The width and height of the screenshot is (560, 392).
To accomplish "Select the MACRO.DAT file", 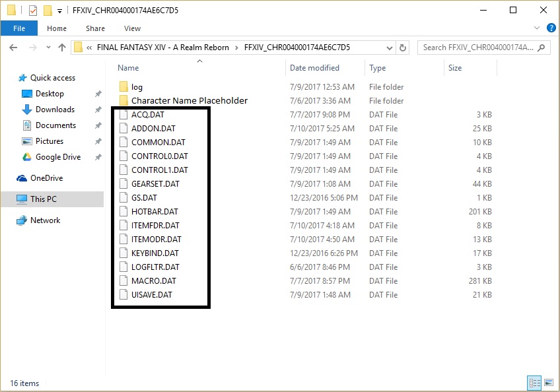I will (x=154, y=281).
